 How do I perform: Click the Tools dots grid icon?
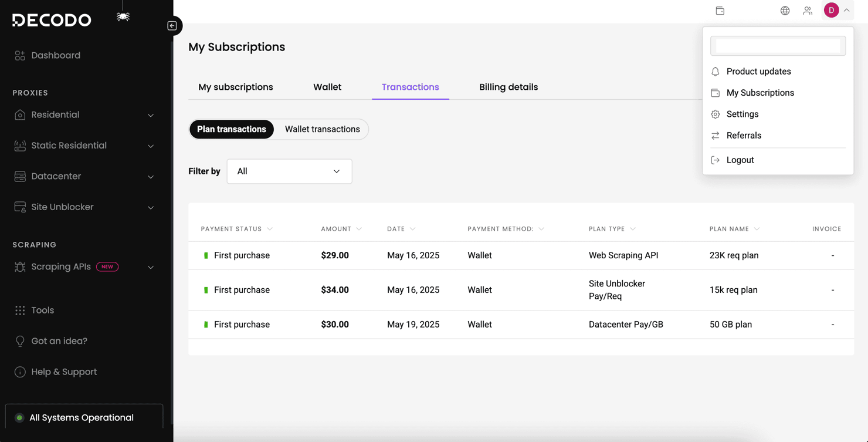pyautogui.click(x=20, y=310)
